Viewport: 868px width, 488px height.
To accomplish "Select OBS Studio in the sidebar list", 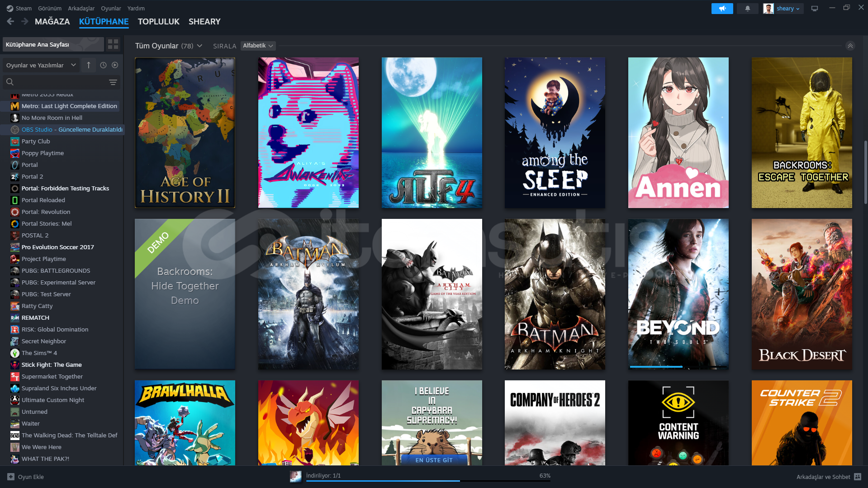I will tap(63, 129).
